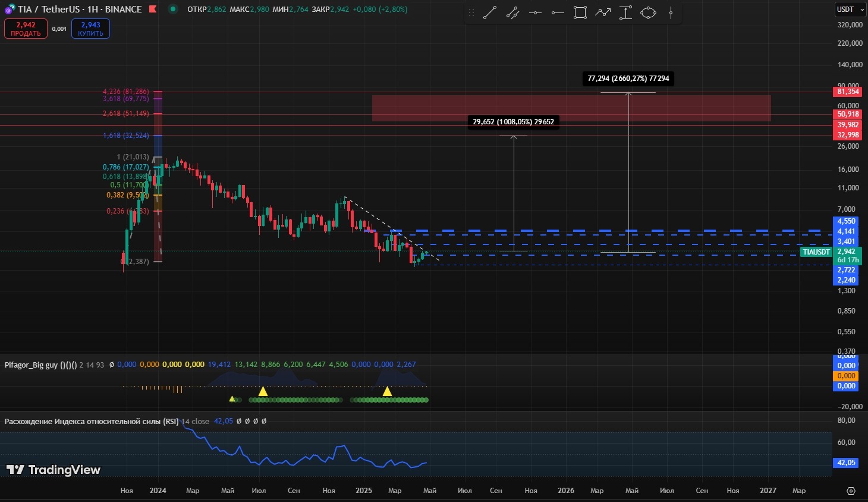Select the vertical line tool

pos(671,12)
